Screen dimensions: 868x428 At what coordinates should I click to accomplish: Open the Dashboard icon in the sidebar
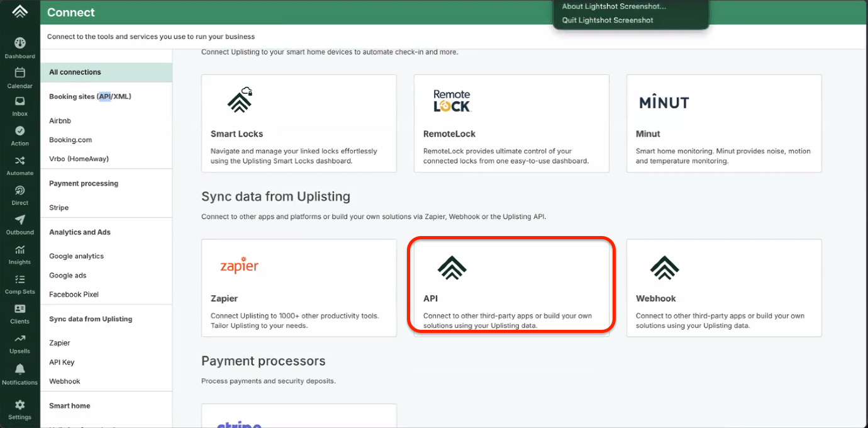click(20, 43)
